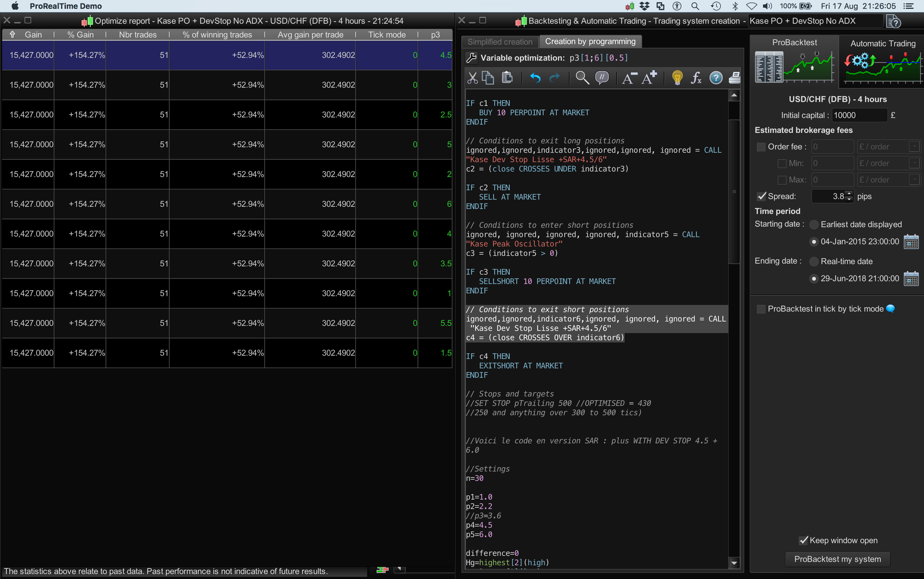The image size is (924, 579).
Task: Enable the Order fee checkbox
Action: (761, 147)
